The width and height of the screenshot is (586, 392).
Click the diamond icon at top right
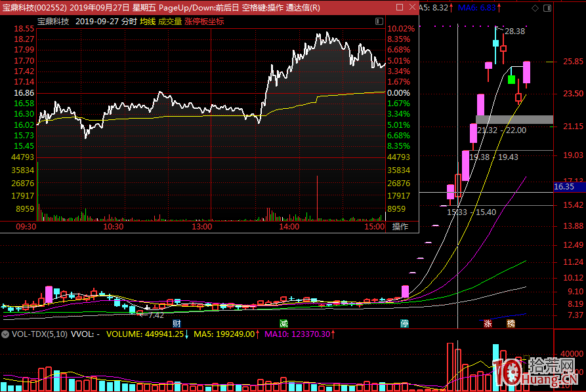(535, 8)
